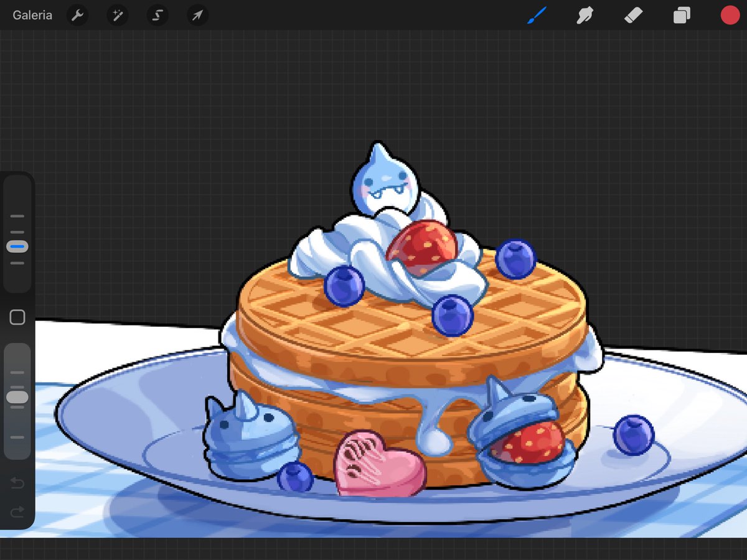Adjust the brush size slider handle
This screenshot has width=747, height=560.
17,247
